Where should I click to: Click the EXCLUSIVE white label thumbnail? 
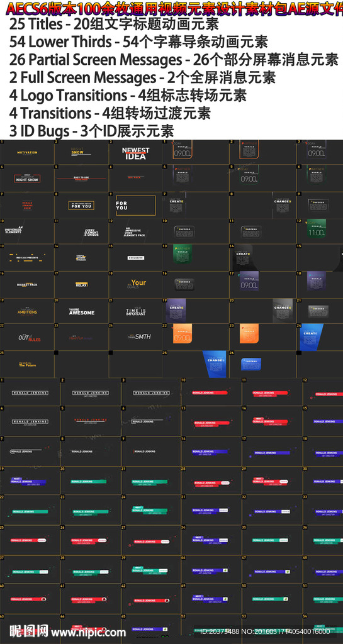point(135,257)
